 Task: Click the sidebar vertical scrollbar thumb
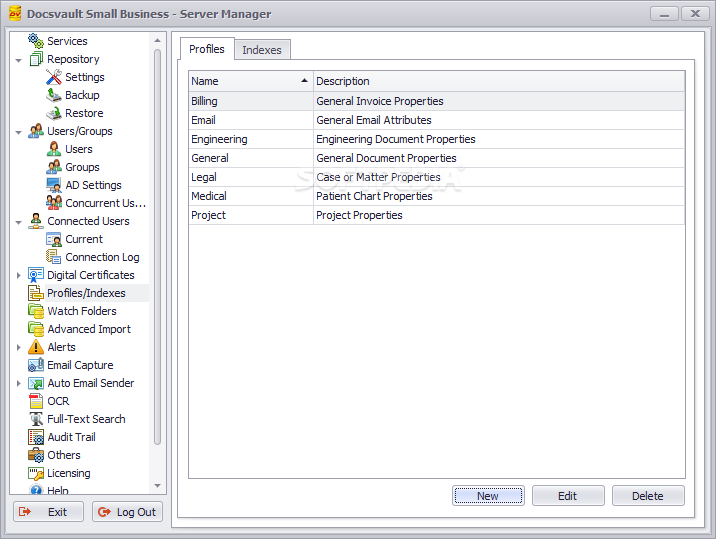(x=157, y=247)
